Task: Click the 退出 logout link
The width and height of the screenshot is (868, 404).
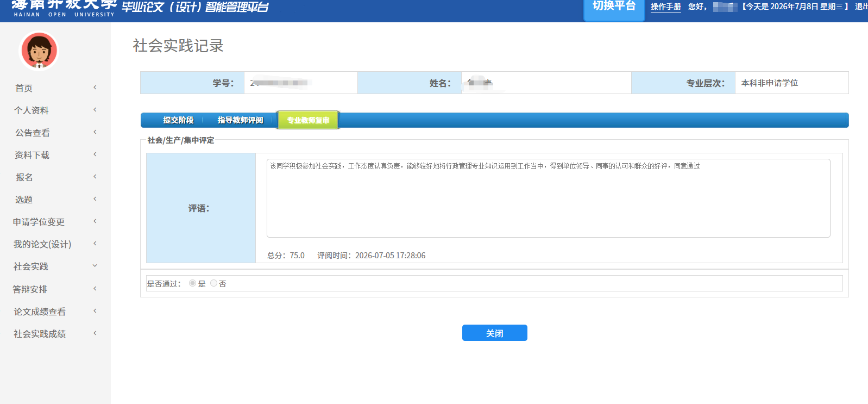Action: pos(861,7)
